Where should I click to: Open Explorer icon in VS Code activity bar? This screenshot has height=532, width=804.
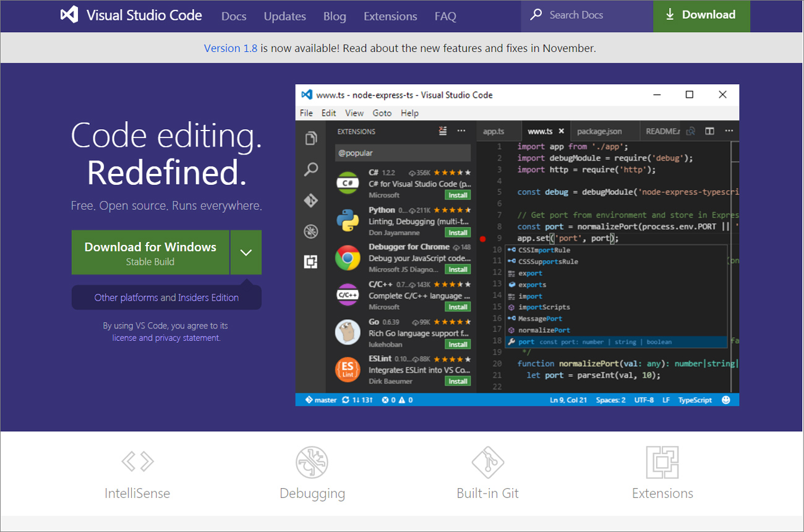[x=311, y=138]
